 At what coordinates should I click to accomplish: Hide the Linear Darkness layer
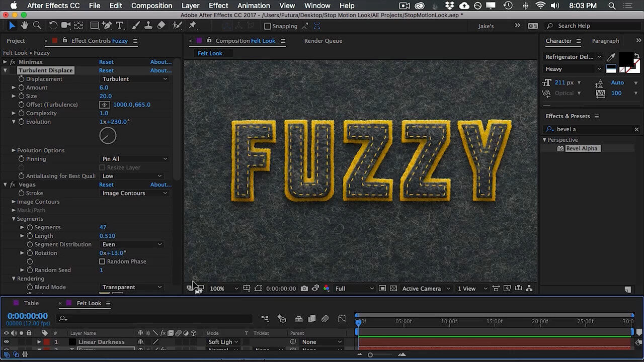[x=6, y=342]
